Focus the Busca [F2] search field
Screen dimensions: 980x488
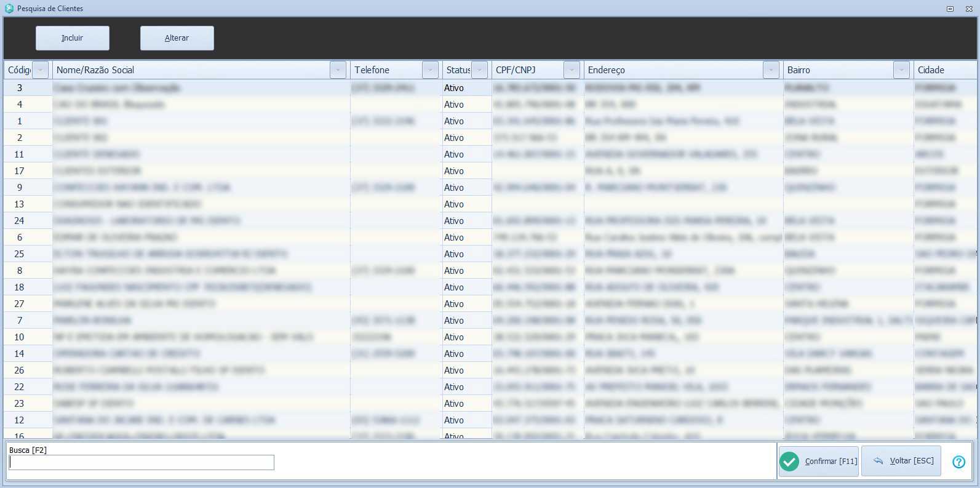click(141, 463)
